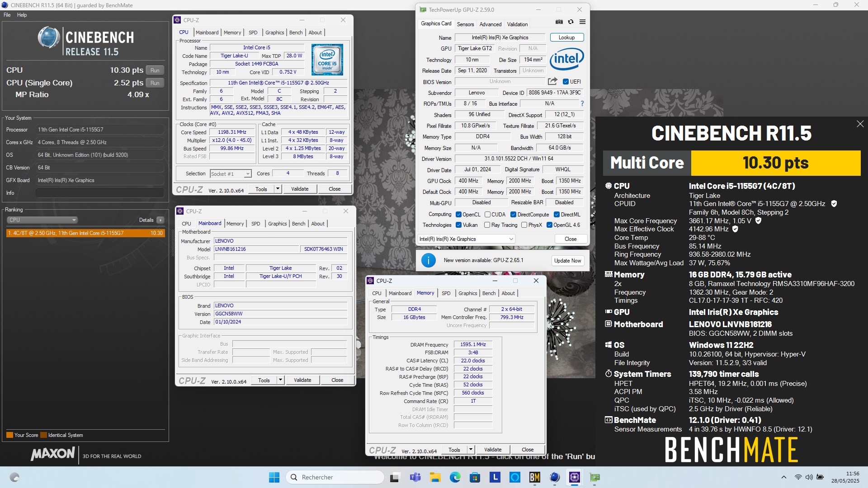Screen dimensions: 868x488
Task: Run the Cinebench CPU multi-core test
Action: coord(155,70)
